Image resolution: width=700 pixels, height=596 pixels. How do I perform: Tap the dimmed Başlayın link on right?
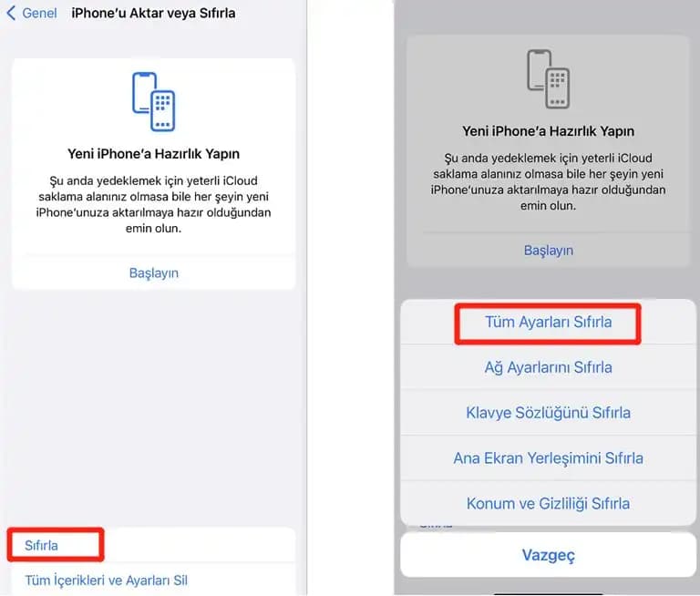coord(548,251)
